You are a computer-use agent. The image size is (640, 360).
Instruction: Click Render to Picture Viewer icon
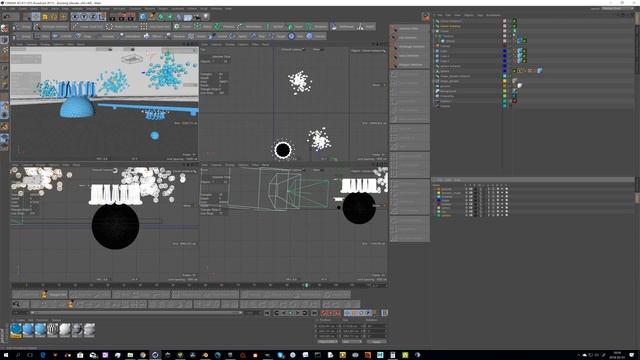[x=122, y=17]
